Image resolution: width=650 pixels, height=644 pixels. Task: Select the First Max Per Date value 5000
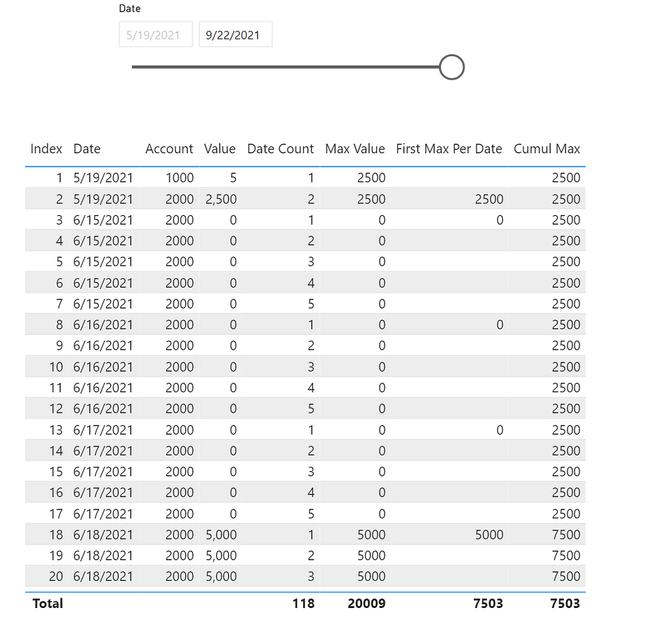tap(489, 535)
